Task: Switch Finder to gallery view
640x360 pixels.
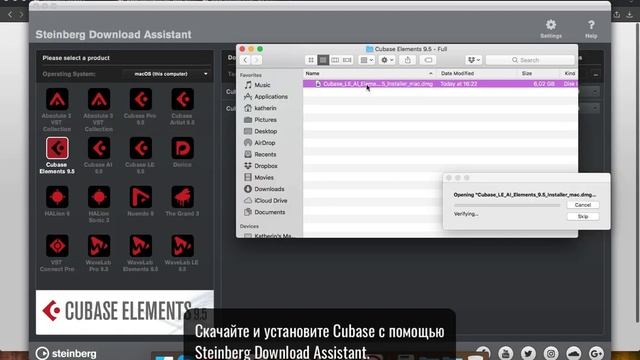Action: click(347, 60)
